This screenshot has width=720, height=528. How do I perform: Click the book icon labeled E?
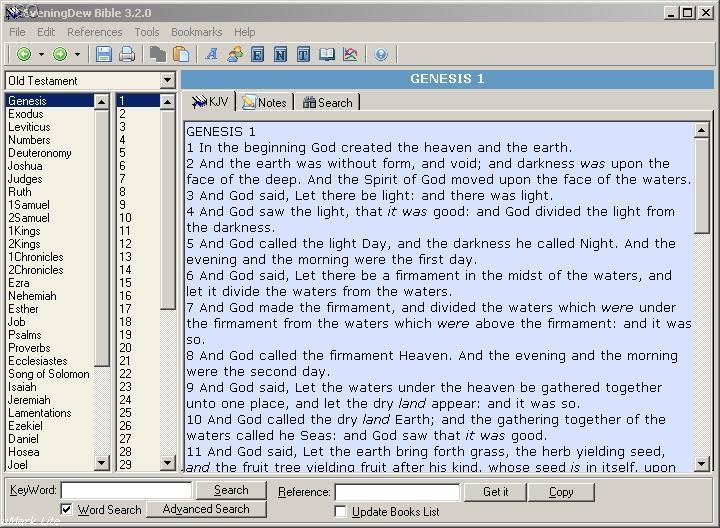click(258, 55)
